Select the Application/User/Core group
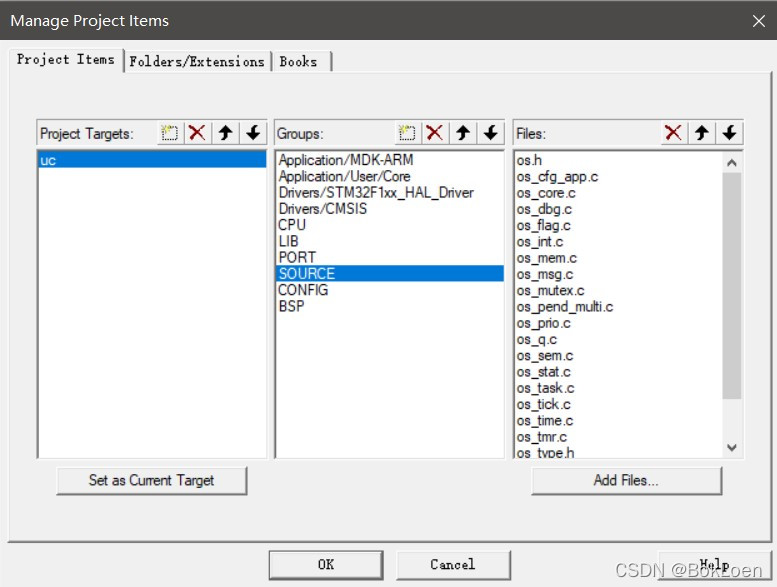The height and width of the screenshot is (587, 777). (389, 176)
